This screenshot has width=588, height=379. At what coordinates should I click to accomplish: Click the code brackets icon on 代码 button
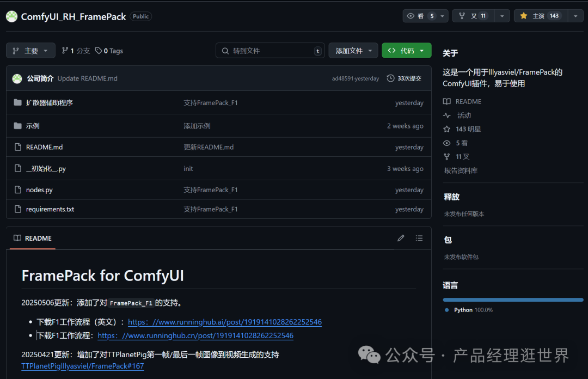click(391, 50)
